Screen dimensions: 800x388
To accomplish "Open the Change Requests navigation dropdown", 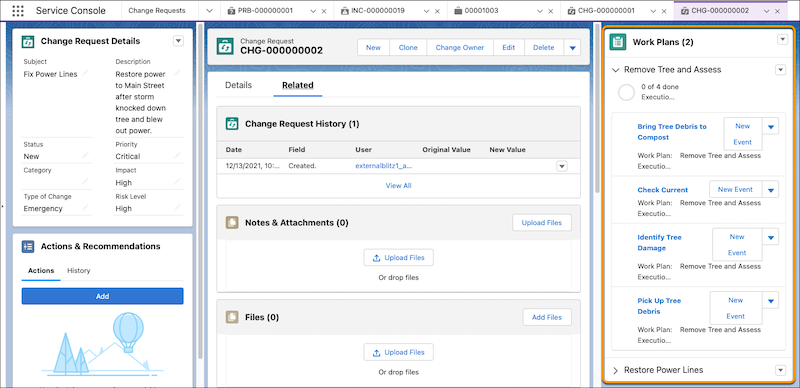I will point(209,11).
